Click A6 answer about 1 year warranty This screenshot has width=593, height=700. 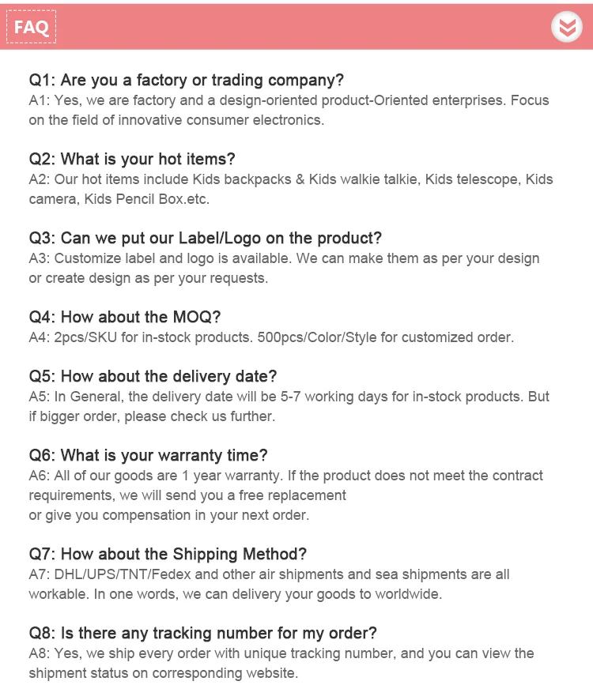coord(286,485)
